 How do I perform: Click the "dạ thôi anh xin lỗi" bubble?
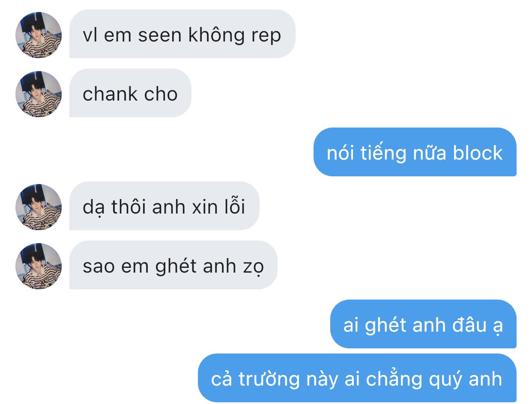tap(164, 206)
